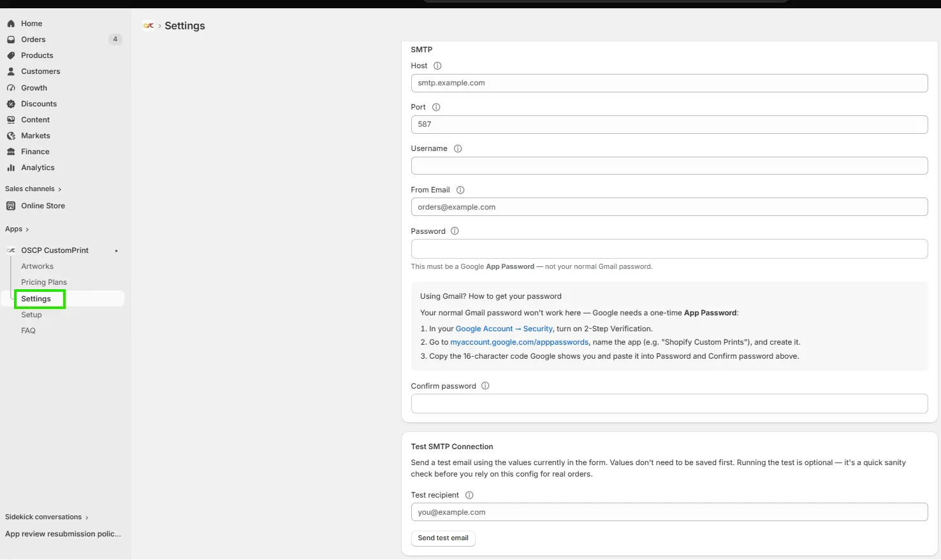The width and height of the screenshot is (941, 560).
Task: Open myaccount.google.com/apppasswords link
Action: point(520,342)
